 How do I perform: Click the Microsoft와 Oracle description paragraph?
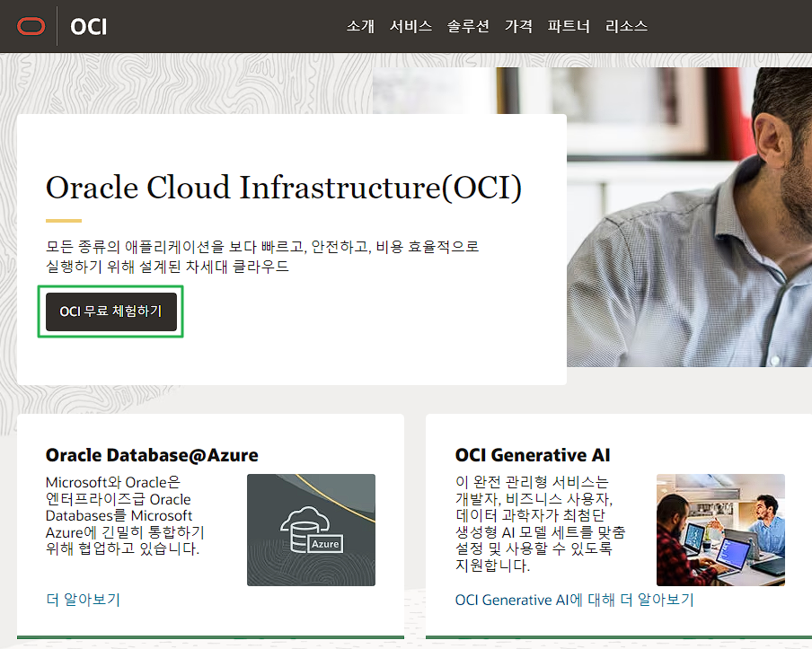pos(125,515)
